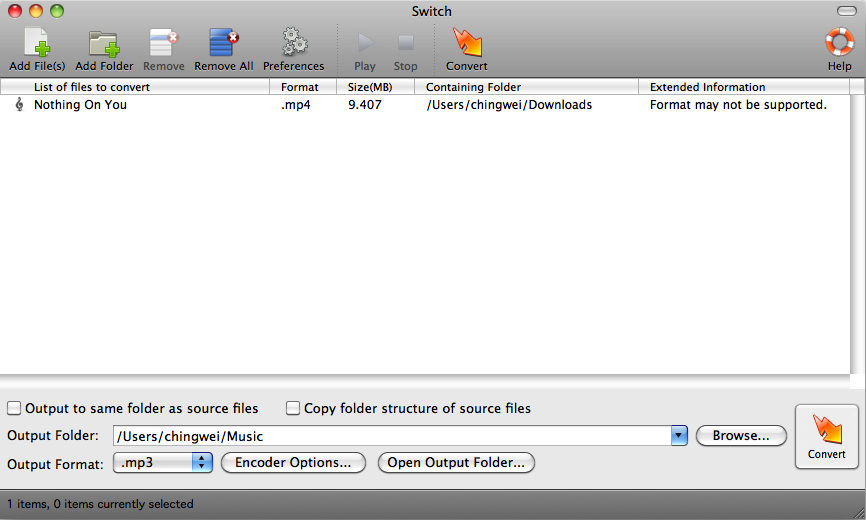Click the music clef icon beside Nothing On You

click(x=19, y=104)
